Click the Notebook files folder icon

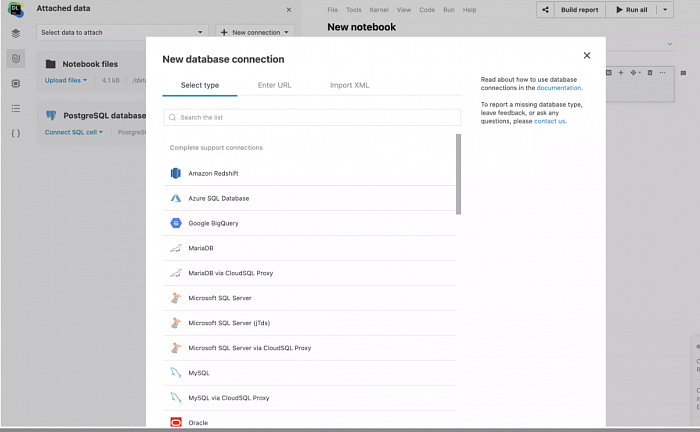(51, 64)
